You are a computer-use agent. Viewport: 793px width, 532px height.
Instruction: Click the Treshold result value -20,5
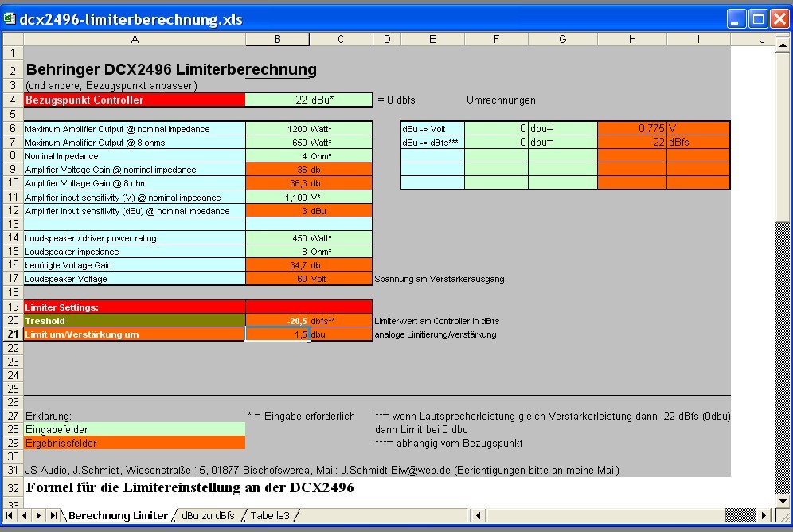point(277,321)
